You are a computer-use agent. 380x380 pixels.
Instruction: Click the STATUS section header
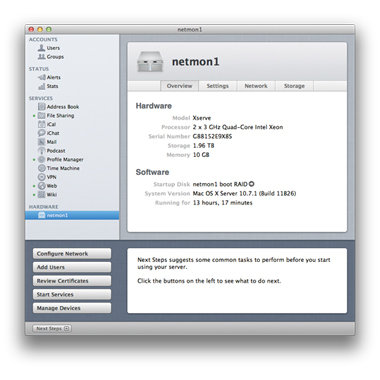(39, 69)
